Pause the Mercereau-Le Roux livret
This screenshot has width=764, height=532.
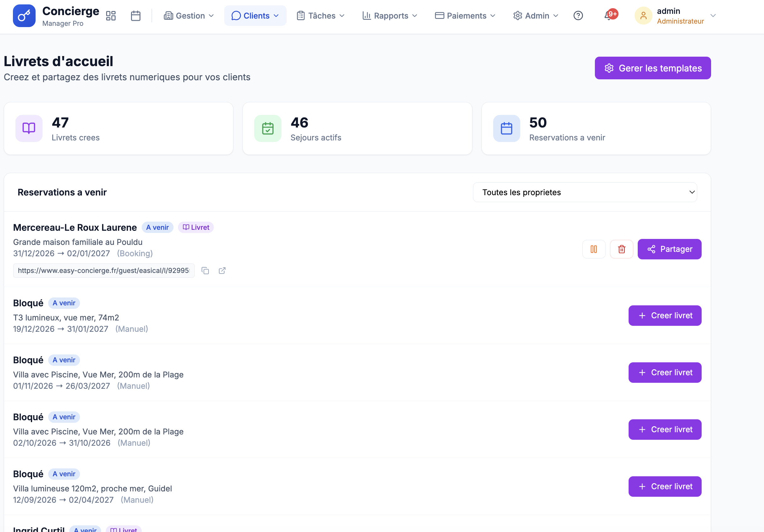(594, 249)
